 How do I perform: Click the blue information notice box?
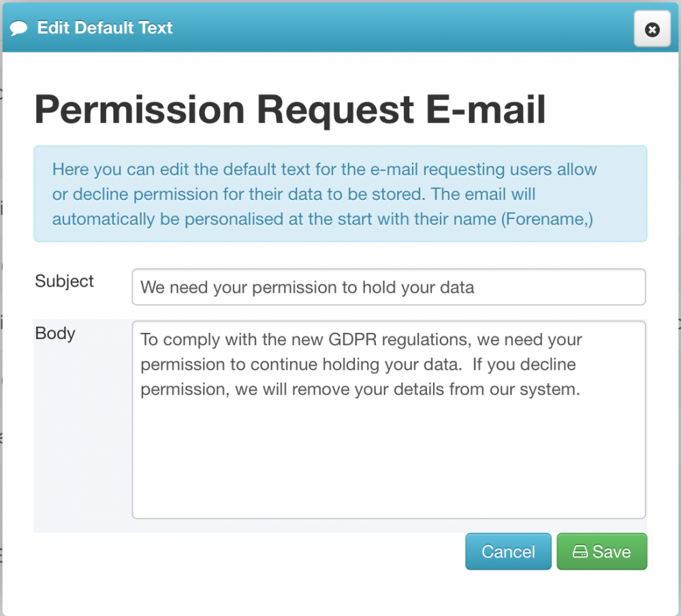(340, 193)
